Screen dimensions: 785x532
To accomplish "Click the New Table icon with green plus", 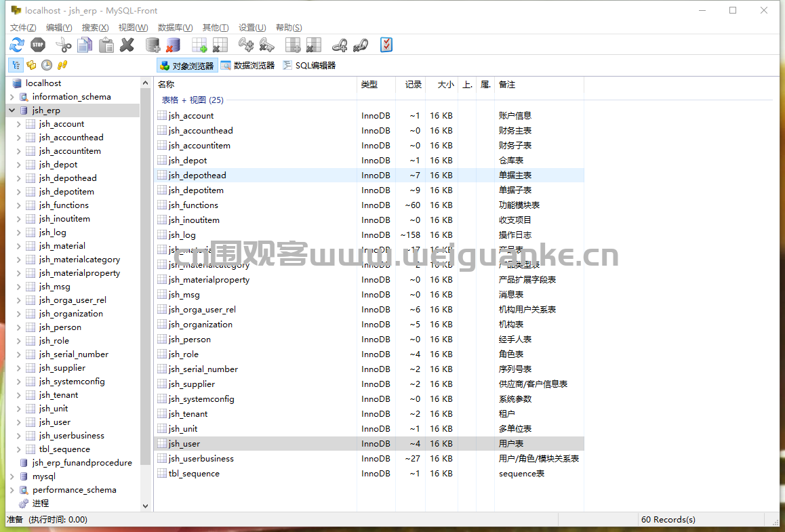I will [199, 45].
